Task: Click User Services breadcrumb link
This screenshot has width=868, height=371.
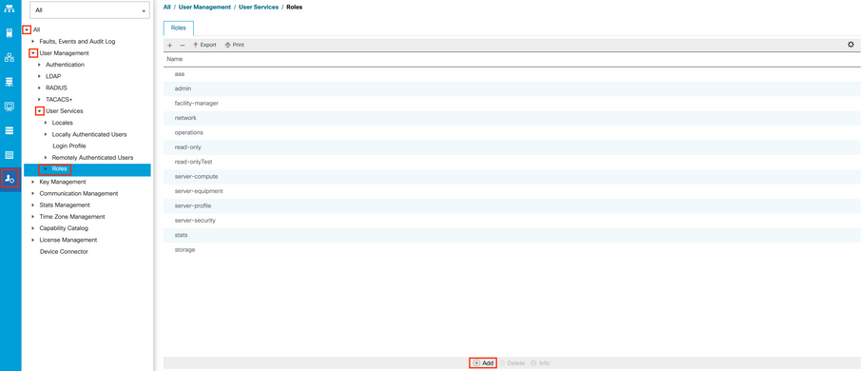Action: pos(259,8)
